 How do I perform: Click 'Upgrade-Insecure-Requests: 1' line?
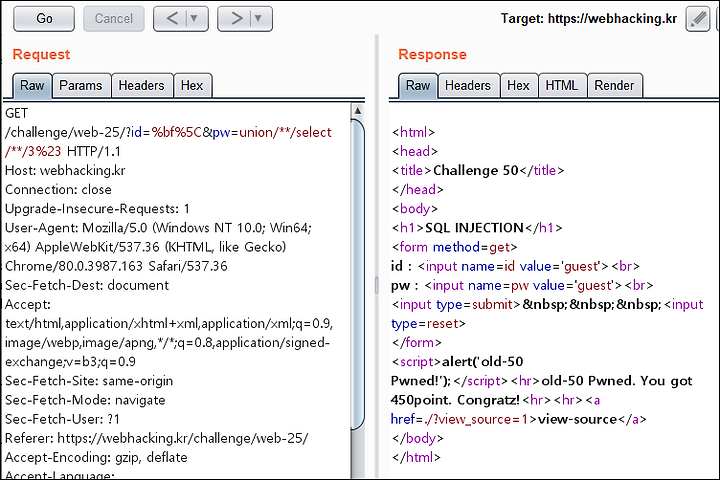[x=97, y=209]
